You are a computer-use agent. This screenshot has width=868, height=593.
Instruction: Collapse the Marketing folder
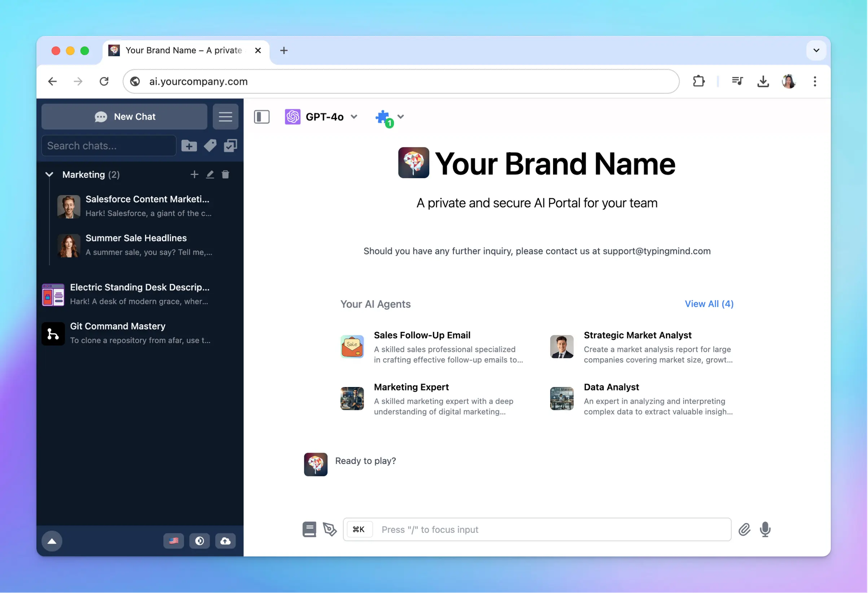[49, 175]
